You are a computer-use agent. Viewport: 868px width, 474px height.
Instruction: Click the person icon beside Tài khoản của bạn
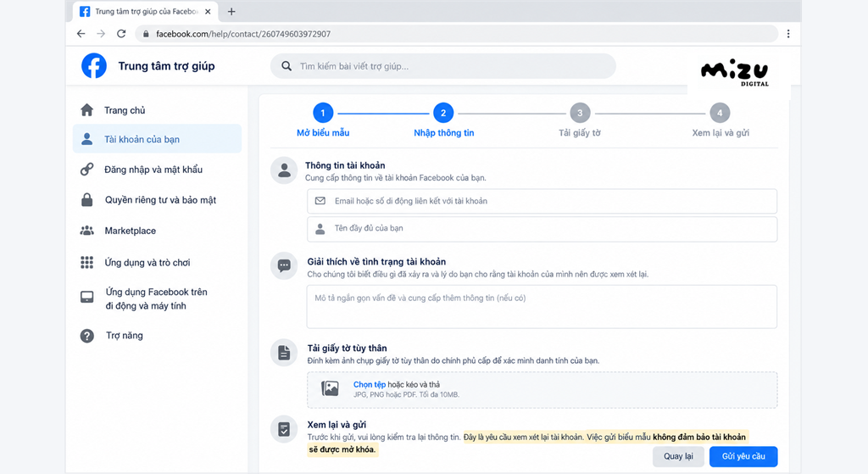[x=87, y=139]
